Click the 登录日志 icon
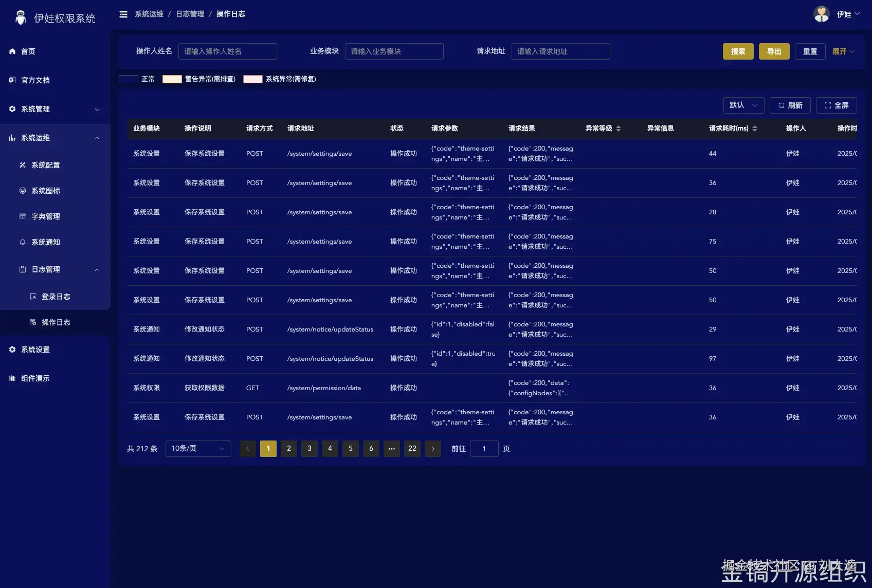 point(33,297)
